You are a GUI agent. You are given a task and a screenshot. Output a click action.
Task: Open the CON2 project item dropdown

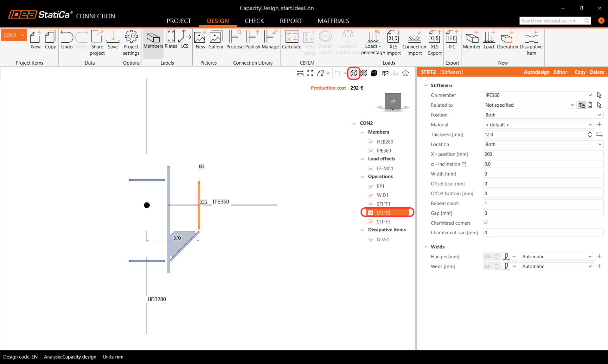(14, 35)
